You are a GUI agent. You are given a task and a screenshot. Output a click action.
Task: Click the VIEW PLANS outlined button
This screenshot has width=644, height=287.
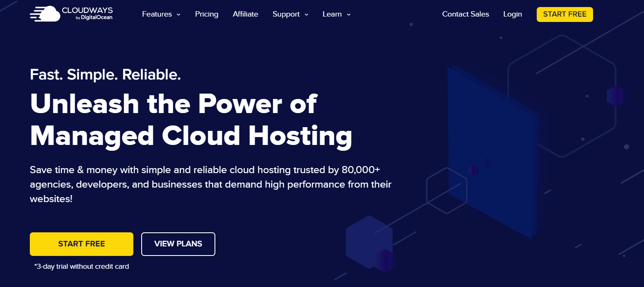click(x=178, y=244)
